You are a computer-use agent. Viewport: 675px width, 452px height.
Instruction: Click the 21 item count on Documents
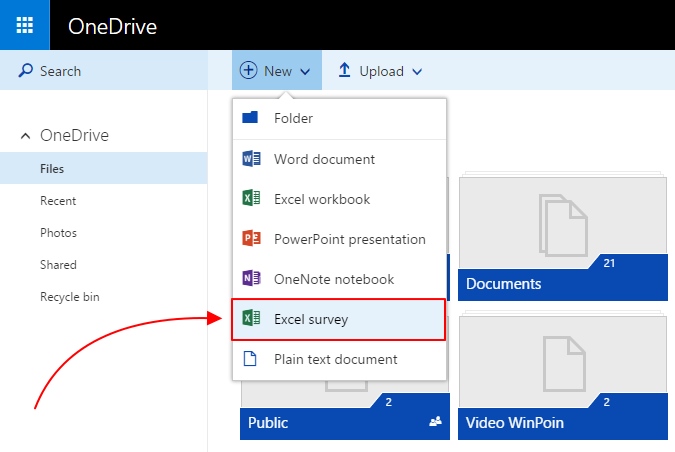[x=609, y=263]
